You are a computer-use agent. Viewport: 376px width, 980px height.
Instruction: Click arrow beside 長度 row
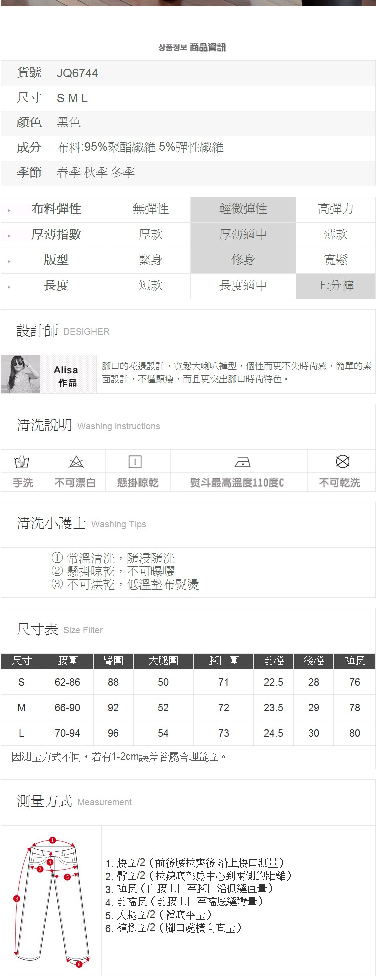(x=9, y=287)
